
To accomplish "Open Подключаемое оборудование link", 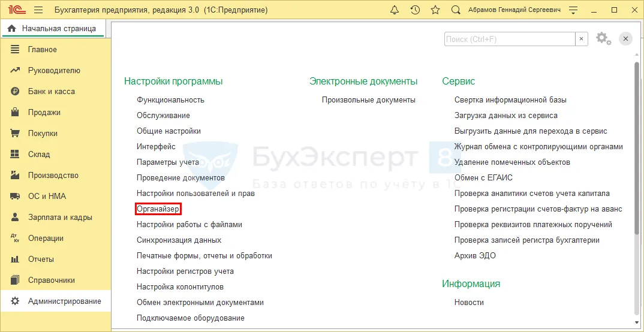I will click(x=191, y=318).
